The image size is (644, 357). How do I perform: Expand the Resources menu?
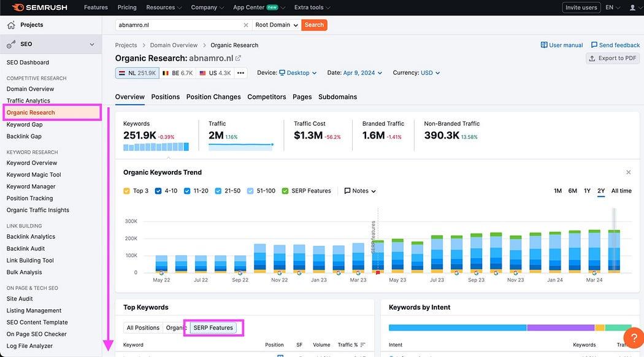[x=164, y=7]
